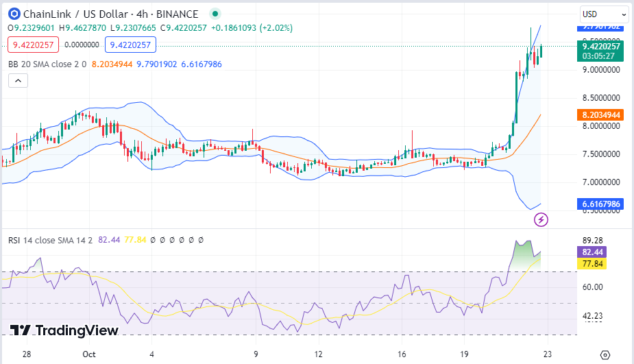The width and height of the screenshot is (634, 364).
Task: Click the close price C9.4220257 value
Action: (x=184, y=28)
